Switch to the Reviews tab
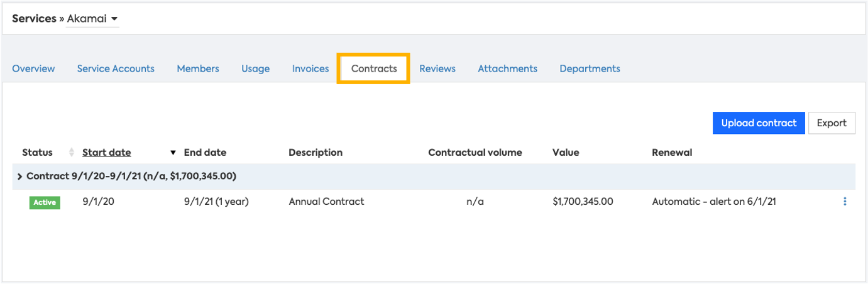The image size is (868, 284). point(437,68)
